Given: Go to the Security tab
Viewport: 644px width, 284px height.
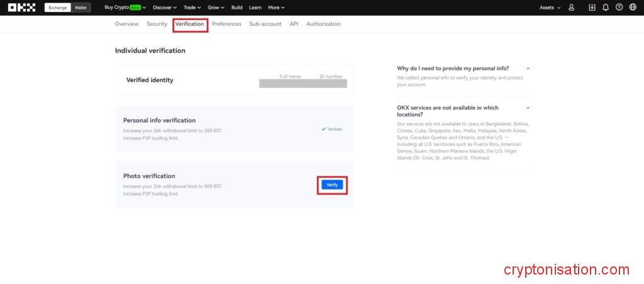Looking at the screenshot, I should click(x=157, y=24).
